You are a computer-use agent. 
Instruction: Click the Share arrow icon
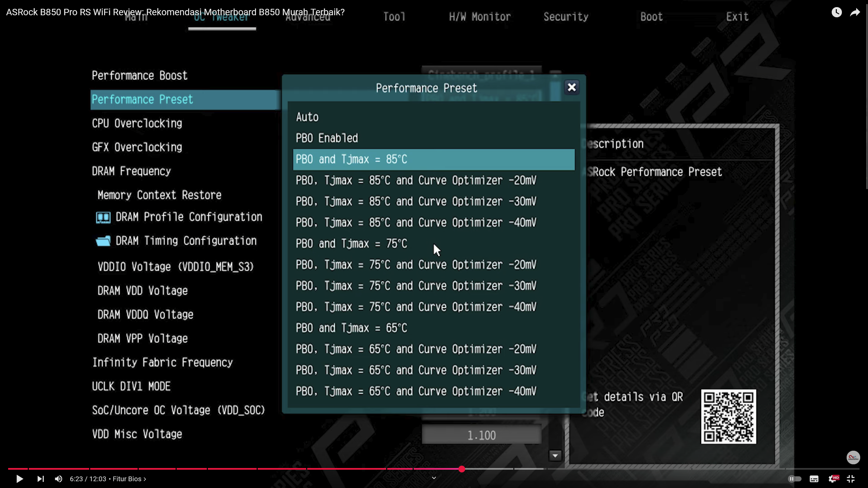click(x=855, y=13)
